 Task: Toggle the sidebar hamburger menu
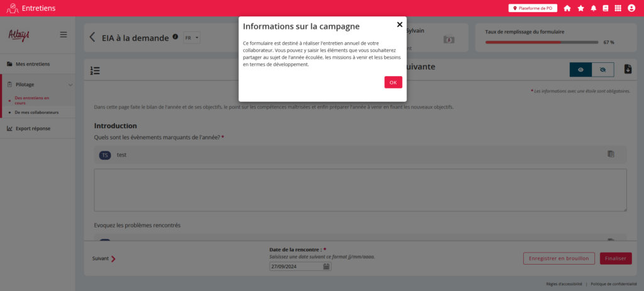64,35
